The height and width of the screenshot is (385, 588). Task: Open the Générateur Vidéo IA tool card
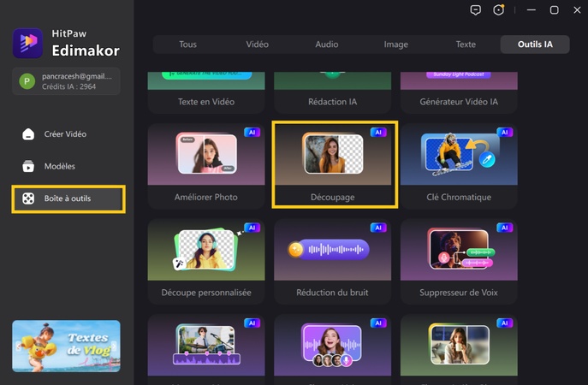coord(459,92)
